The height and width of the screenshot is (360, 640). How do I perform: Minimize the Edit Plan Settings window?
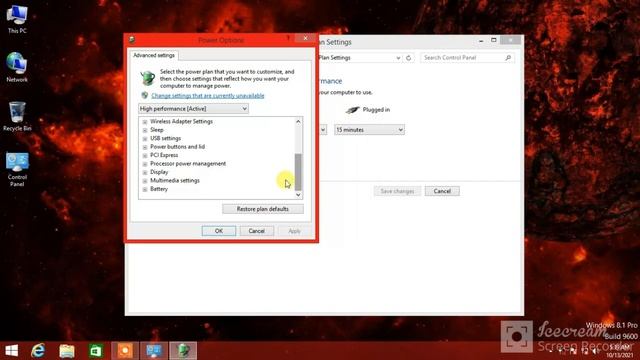coord(481,40)
